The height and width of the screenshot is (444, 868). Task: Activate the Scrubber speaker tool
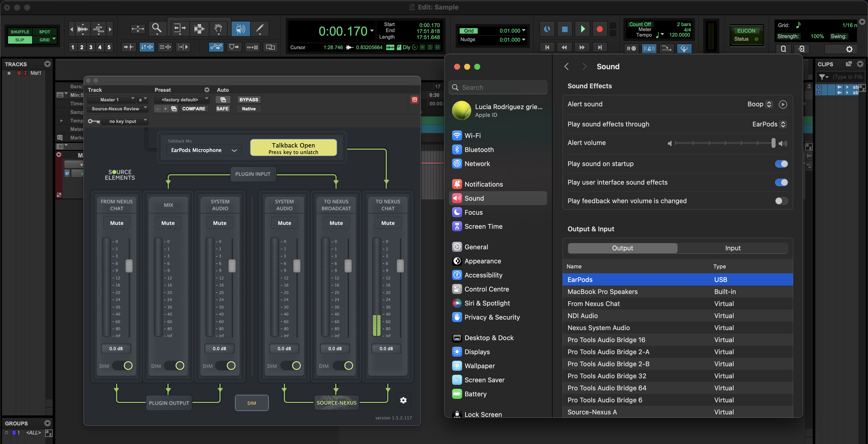pyautogui.click(x=240, y=29)
